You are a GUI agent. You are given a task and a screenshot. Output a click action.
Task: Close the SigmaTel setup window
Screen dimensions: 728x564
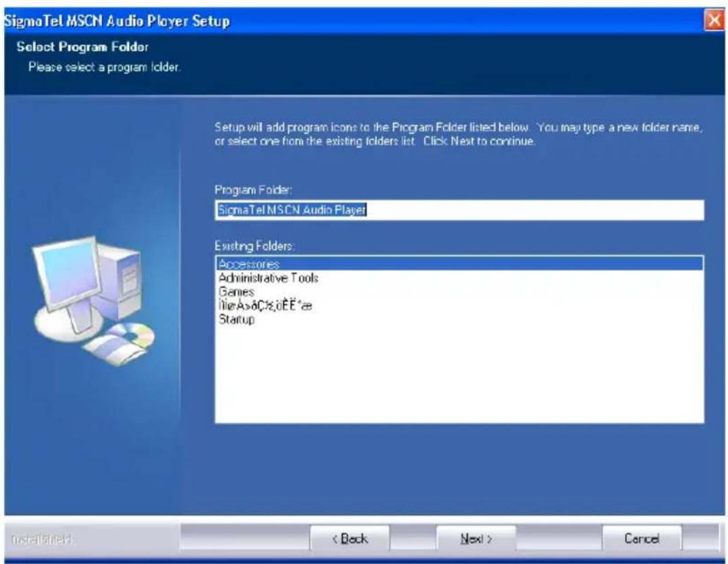point(714,20)
